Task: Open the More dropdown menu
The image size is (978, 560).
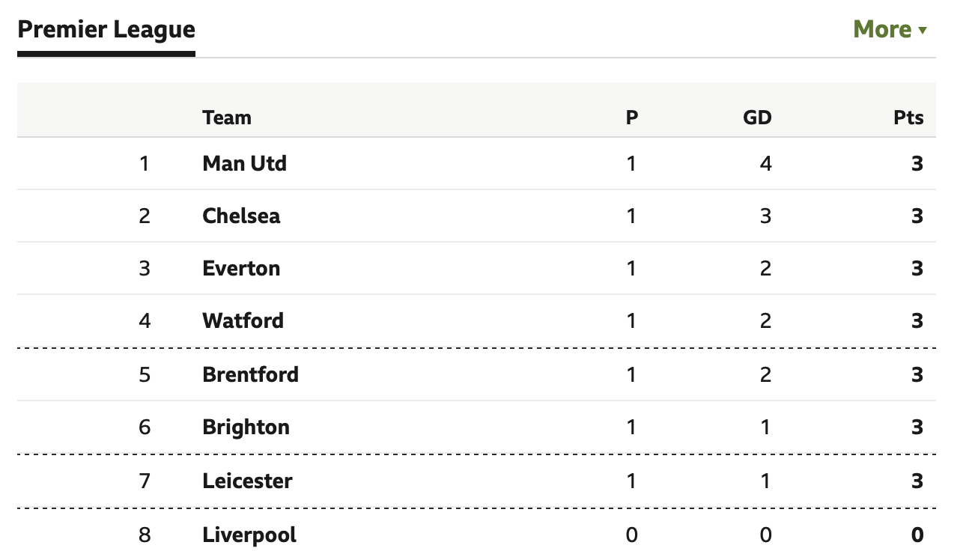Action: pyautogui.click(x=890, y=29)
